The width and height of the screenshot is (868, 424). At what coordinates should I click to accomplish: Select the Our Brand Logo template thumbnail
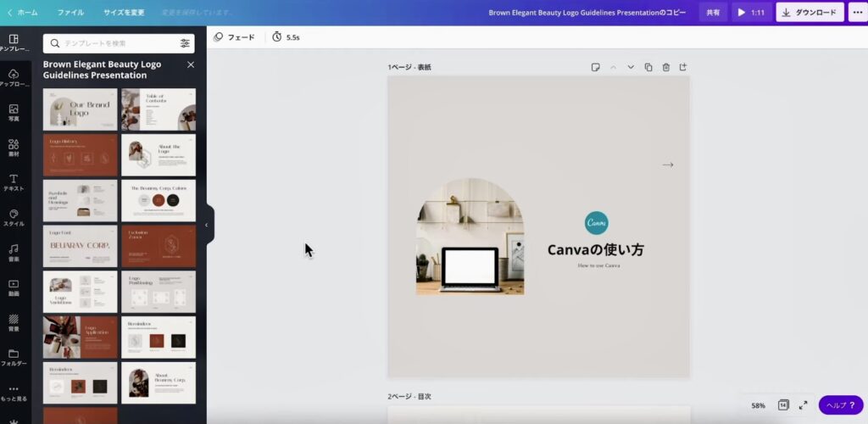(x=81, y=109)
